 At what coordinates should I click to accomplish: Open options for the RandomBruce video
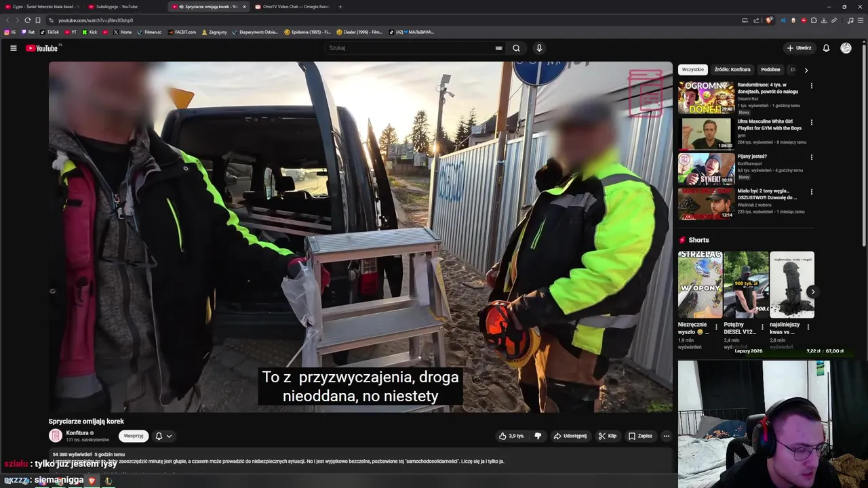(811, 86)
